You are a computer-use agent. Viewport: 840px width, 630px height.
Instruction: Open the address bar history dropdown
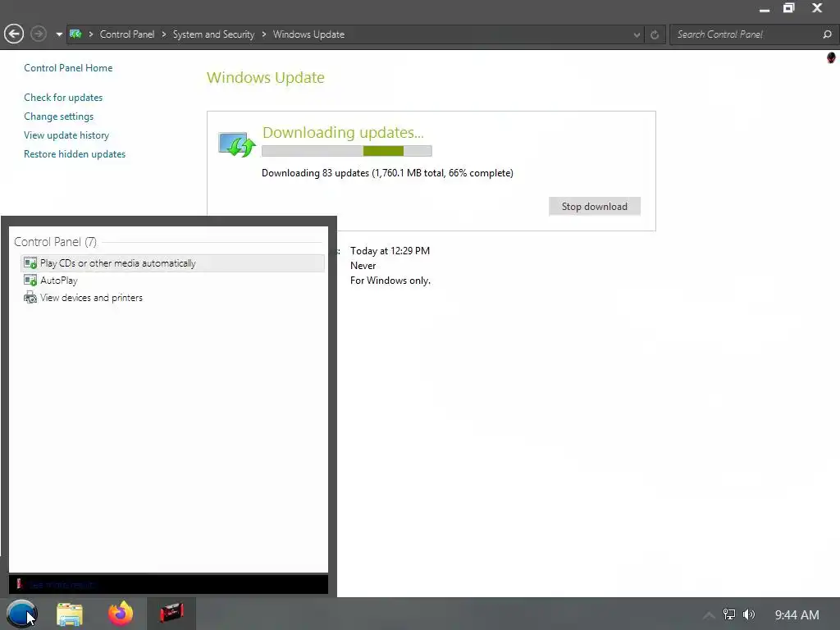tap(637, 34)
